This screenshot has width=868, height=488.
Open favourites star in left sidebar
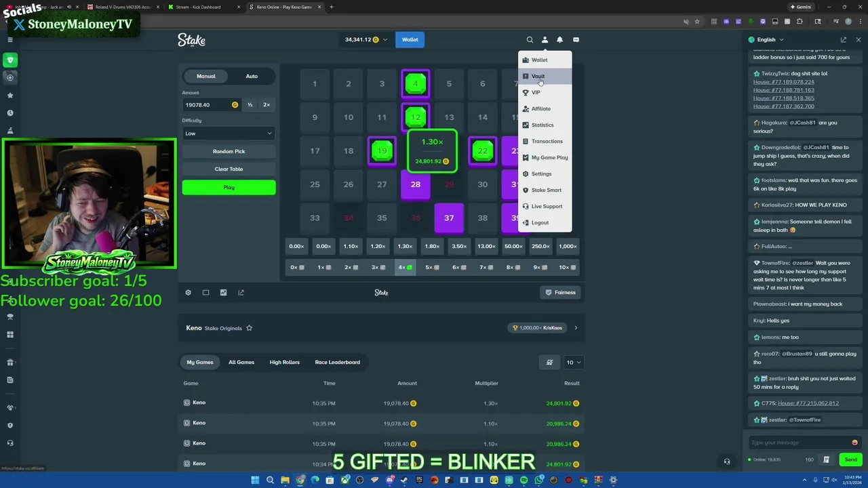click(x=10, y=96)
